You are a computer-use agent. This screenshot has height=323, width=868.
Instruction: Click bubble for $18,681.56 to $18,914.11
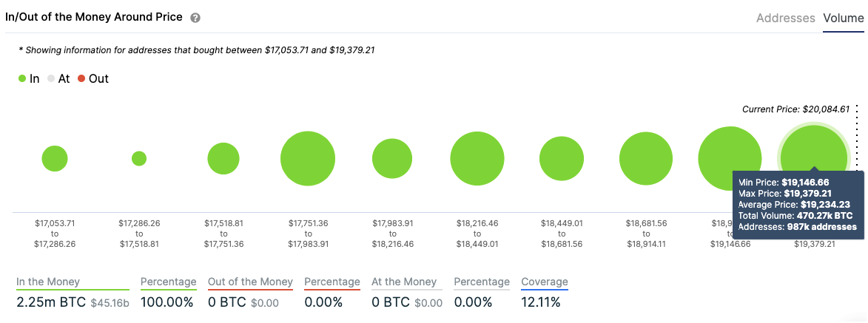(x=646, y=159)
